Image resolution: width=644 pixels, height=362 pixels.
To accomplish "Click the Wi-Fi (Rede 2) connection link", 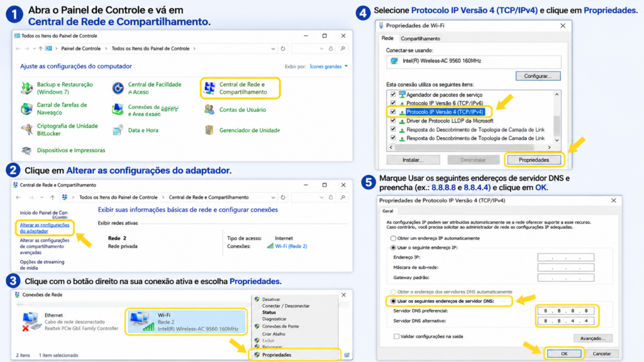I will (291, 246).
